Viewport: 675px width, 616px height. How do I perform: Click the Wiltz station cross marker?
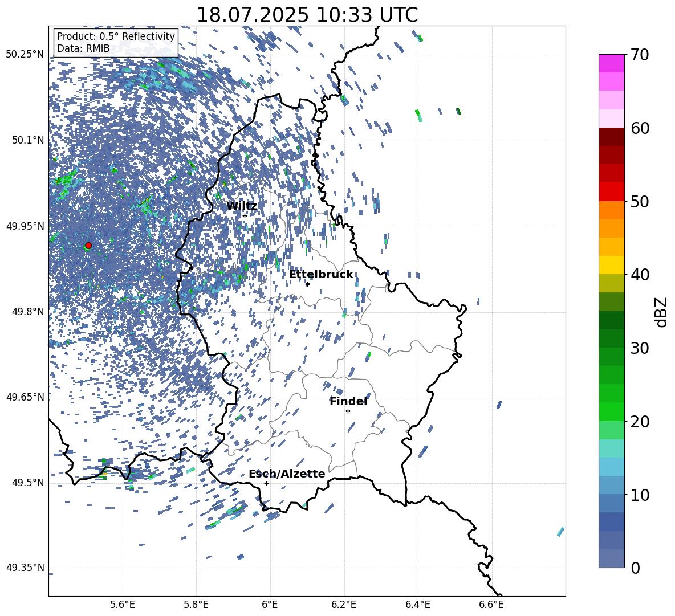coord(245,215)
